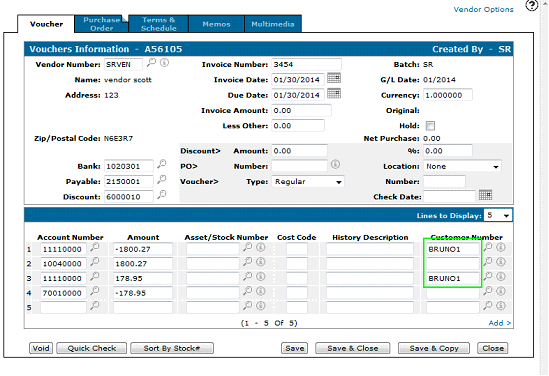Viewport: 549px width, 376px height.
Task: Open Terms & Schedule tab
Action: (x=158, y=24)
